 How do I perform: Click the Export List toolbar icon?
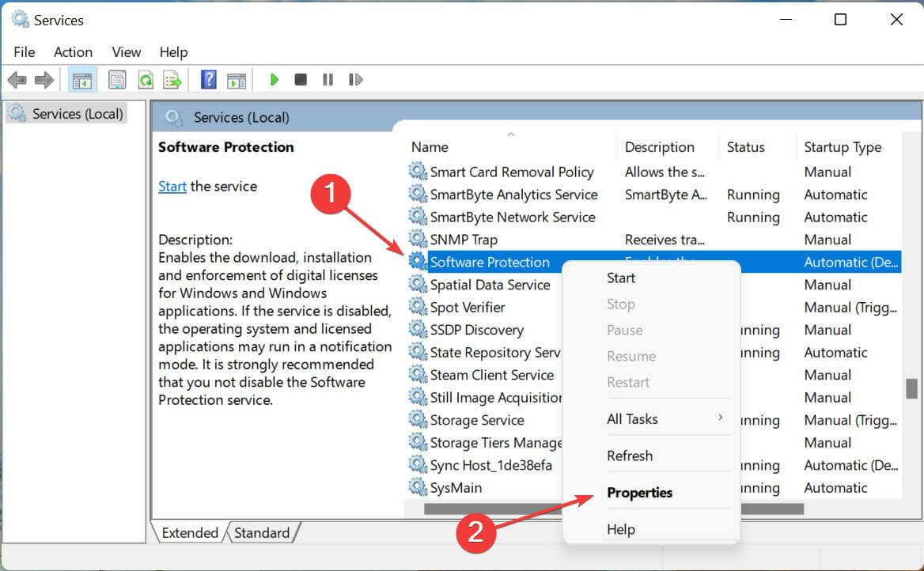coord(172,80)
